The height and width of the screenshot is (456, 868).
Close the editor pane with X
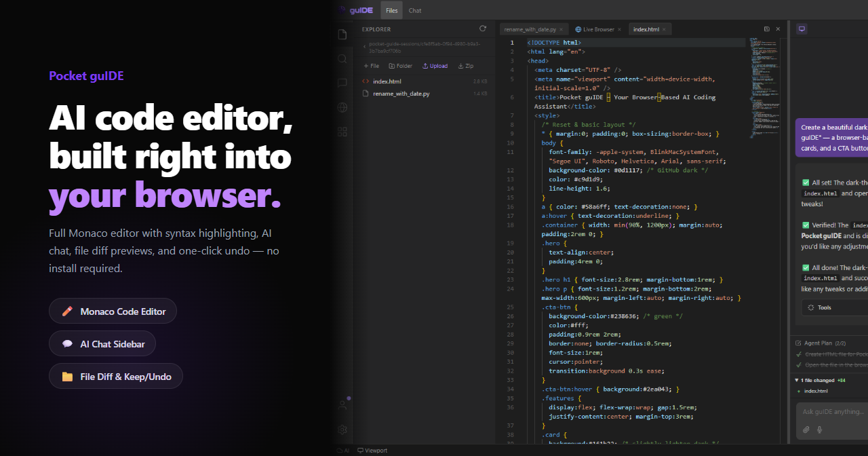coord(778,29)
